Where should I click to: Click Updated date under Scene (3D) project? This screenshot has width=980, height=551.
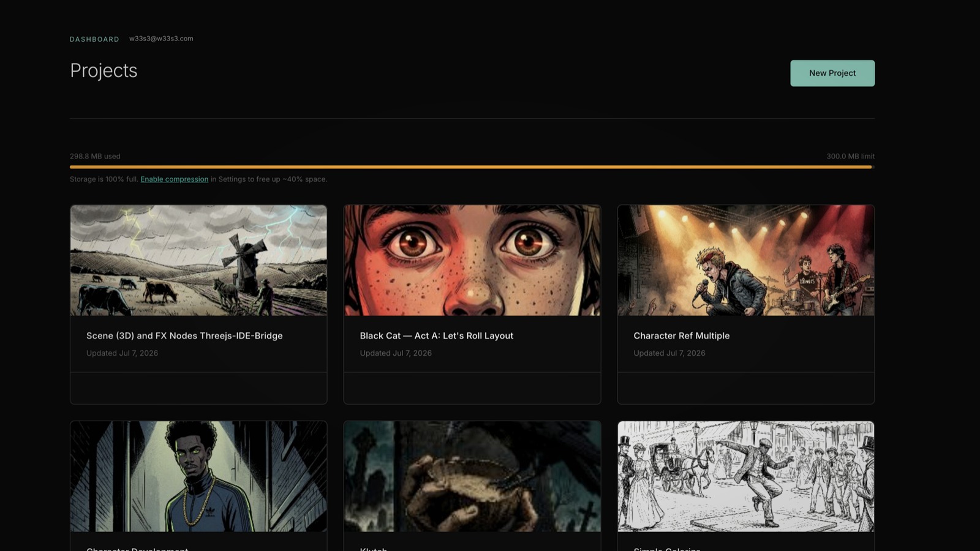[122, 353]
